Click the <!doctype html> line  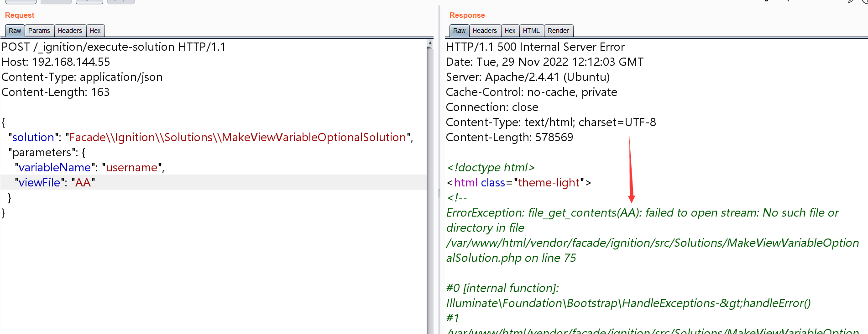click(x=491, y=168)
